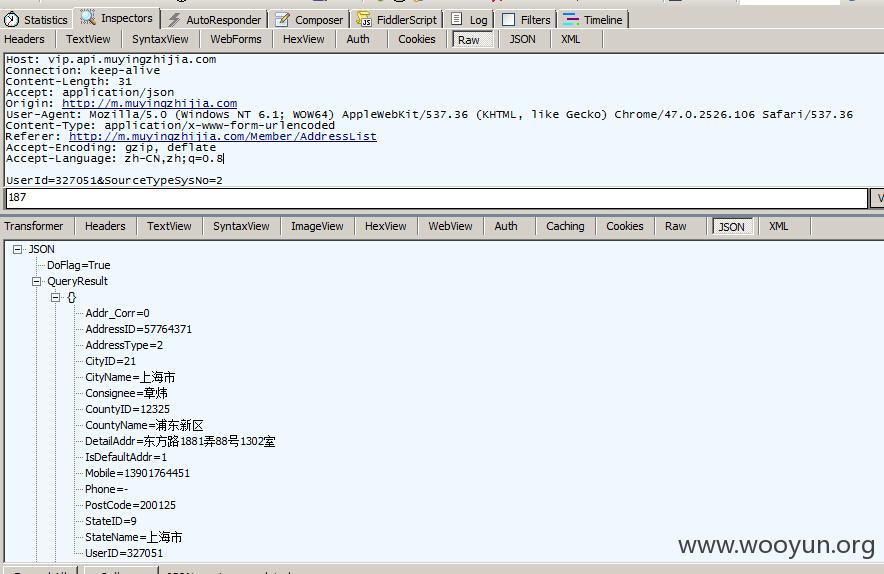Collapse the JSON root node
This screenshot has width=884, height=574.
coord(17,249)
